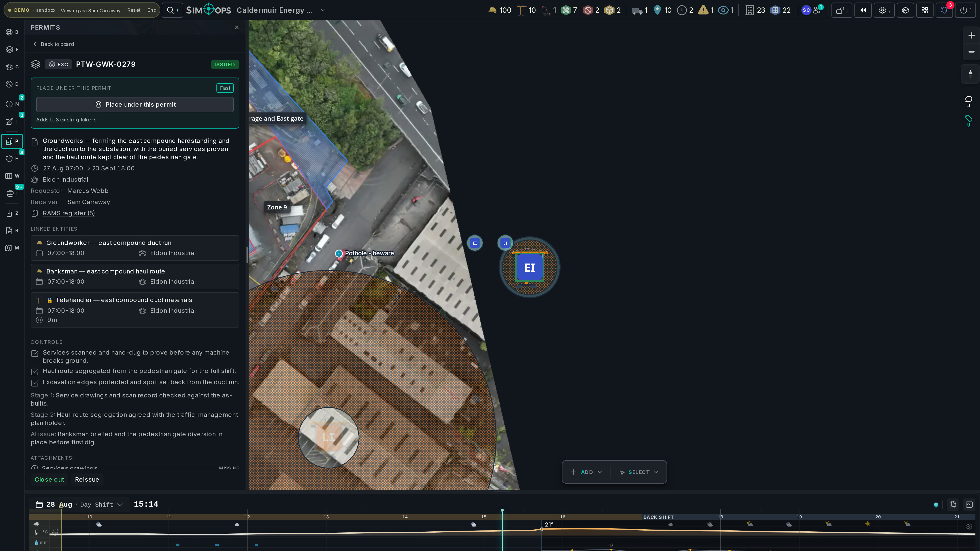Click the Close out button
This screenshot has height=551, width=980.
(49, 480)
